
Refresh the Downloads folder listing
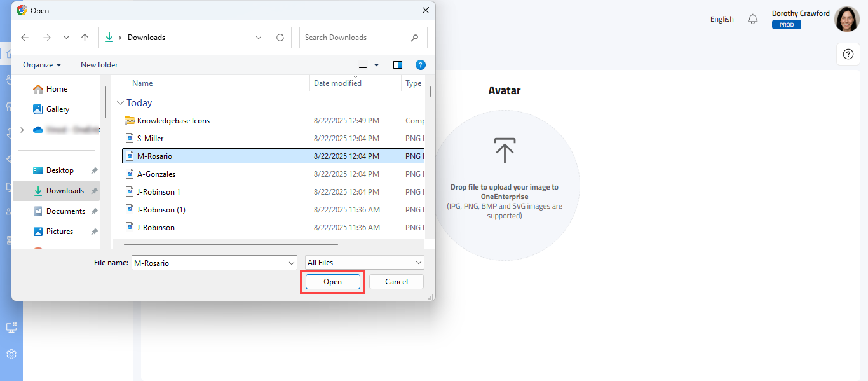[x=280, y=38]
